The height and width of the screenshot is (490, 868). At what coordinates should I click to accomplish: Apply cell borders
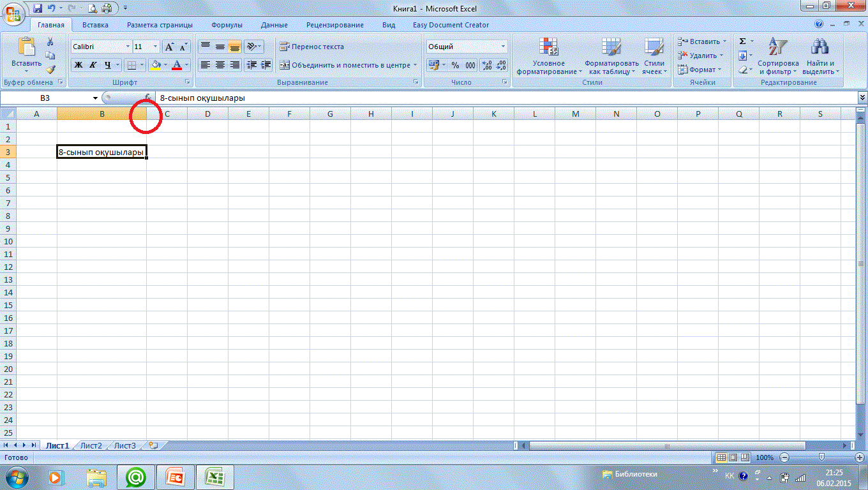coord(131,65)
